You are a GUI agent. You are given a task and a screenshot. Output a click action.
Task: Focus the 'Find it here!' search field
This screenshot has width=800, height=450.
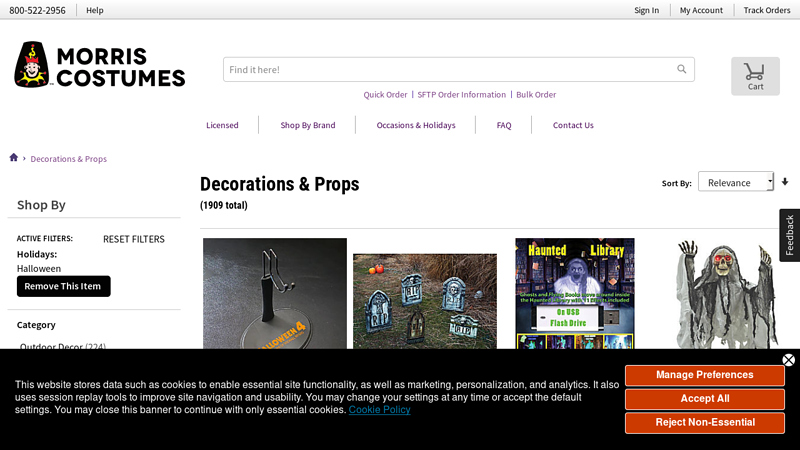[445, 70]
